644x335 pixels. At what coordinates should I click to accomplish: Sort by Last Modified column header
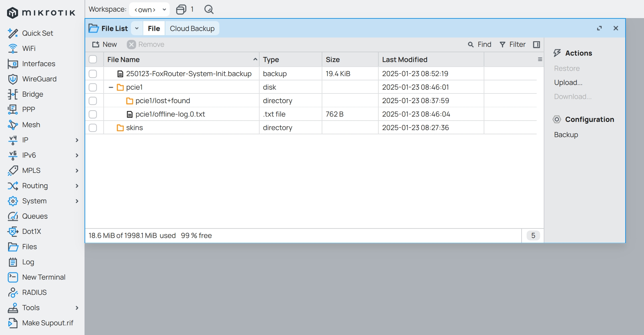click(x=431, y=60)
